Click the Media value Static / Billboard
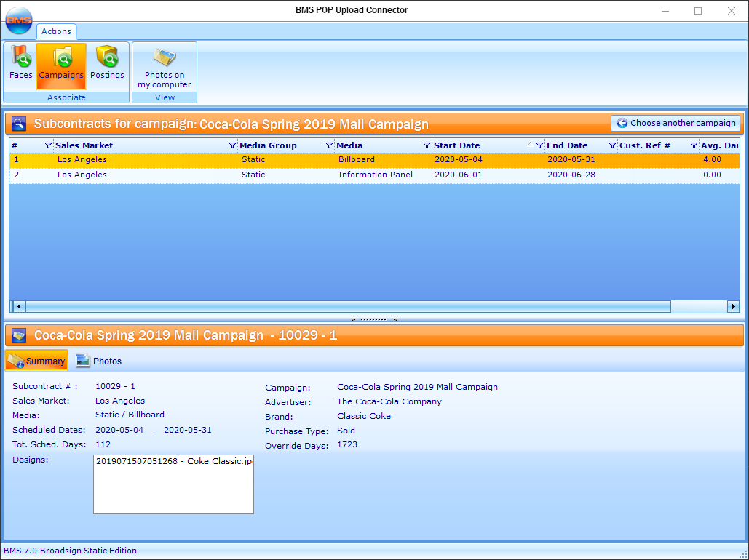The width and height of the screenshot is (749, 560). click(130, 415)
